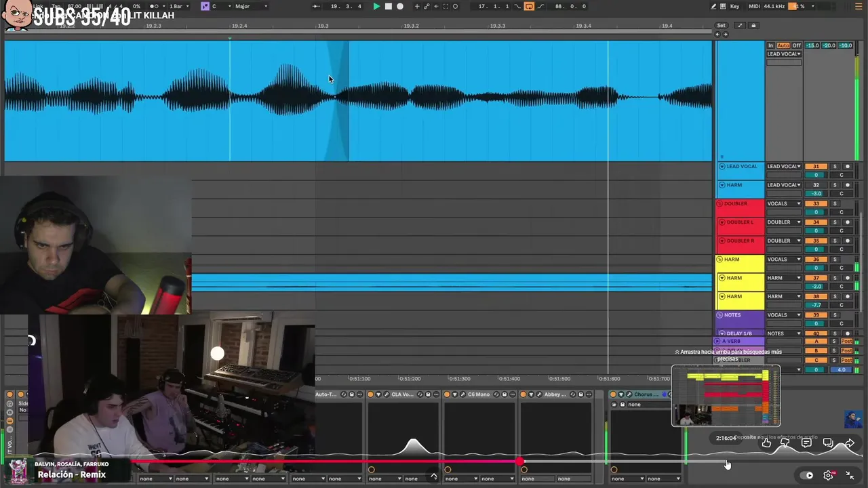Select the In monitoring button
The width and height of the screenshot is (868, 488).
770,45
